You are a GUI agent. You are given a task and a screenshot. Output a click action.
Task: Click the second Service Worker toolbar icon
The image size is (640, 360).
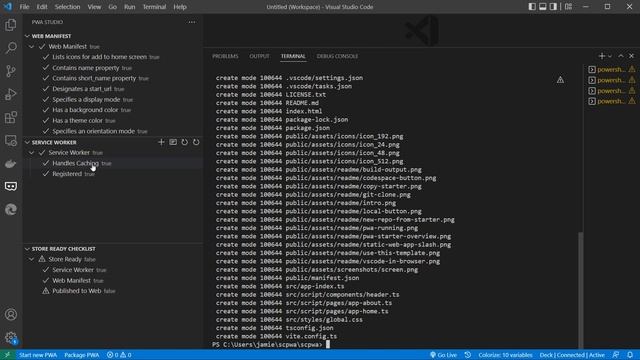point(173,142)
